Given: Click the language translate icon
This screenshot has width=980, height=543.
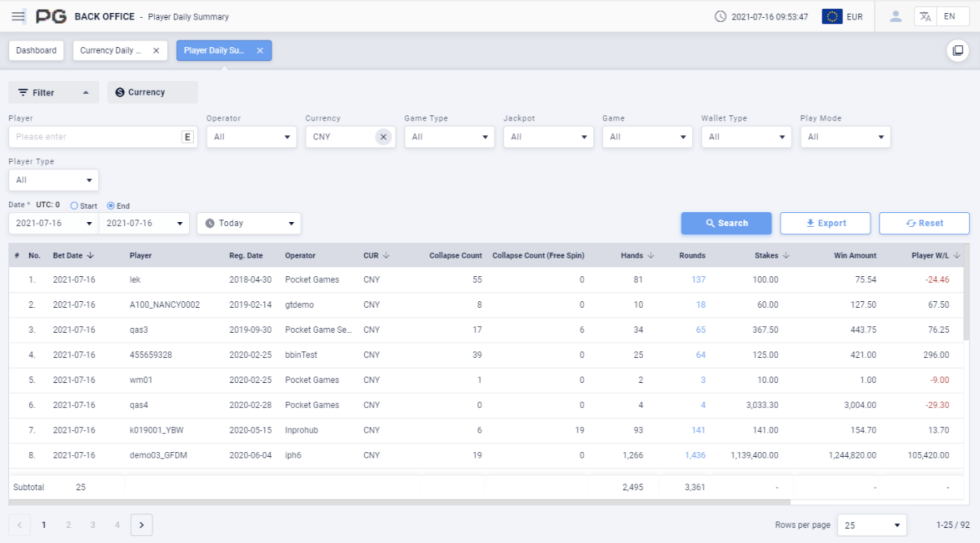Looking at the screenshot, I should 925,17.
